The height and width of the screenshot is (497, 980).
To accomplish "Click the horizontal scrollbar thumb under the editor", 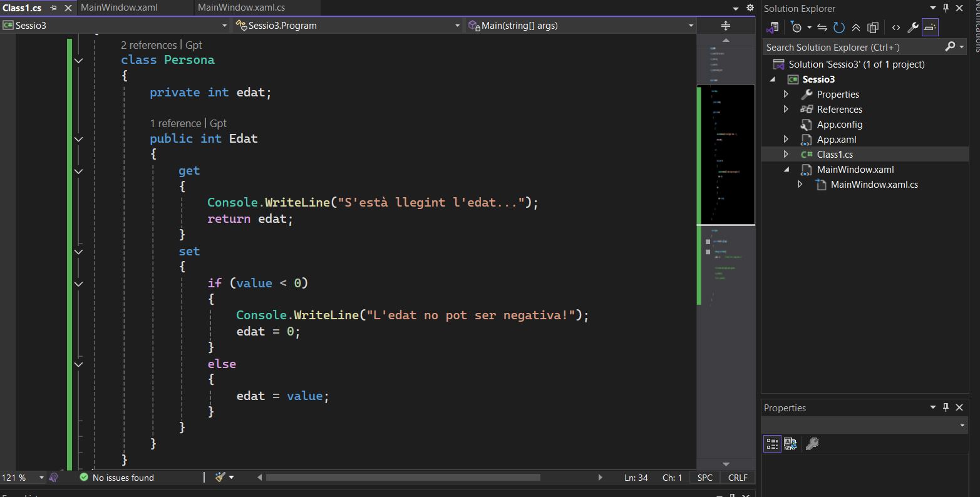I will 403,478.
